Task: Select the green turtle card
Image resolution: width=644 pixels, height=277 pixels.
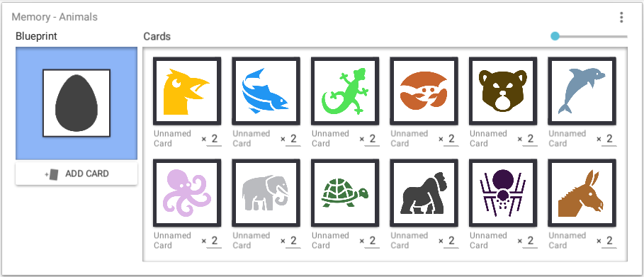Action: (345, 193)
